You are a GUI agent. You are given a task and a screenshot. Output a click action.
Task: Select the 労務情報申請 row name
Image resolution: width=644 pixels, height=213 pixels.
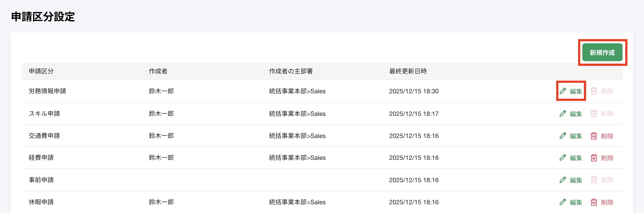tap(47, 91)
